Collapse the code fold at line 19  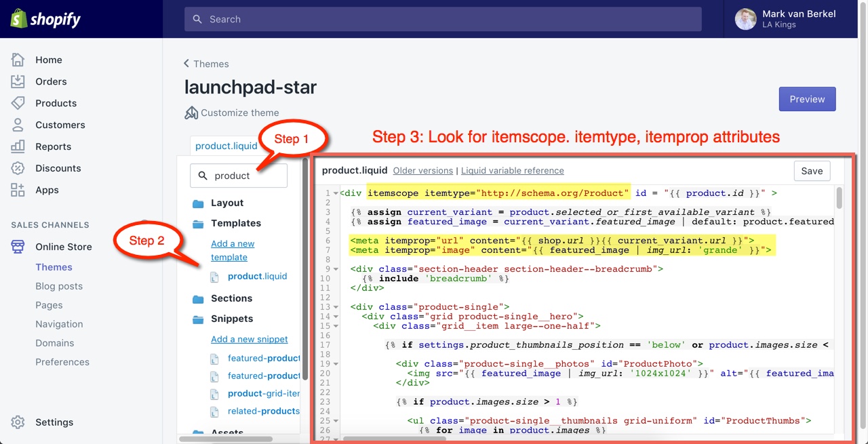tap(336, 364)
